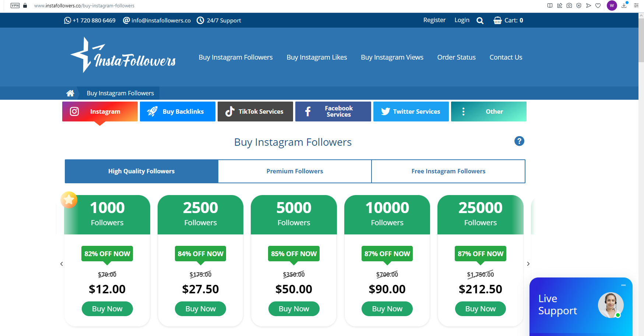This screenshot has width=644, height=336.
Task: Click the 24/7 support clock icon
Action: (200, 20)
